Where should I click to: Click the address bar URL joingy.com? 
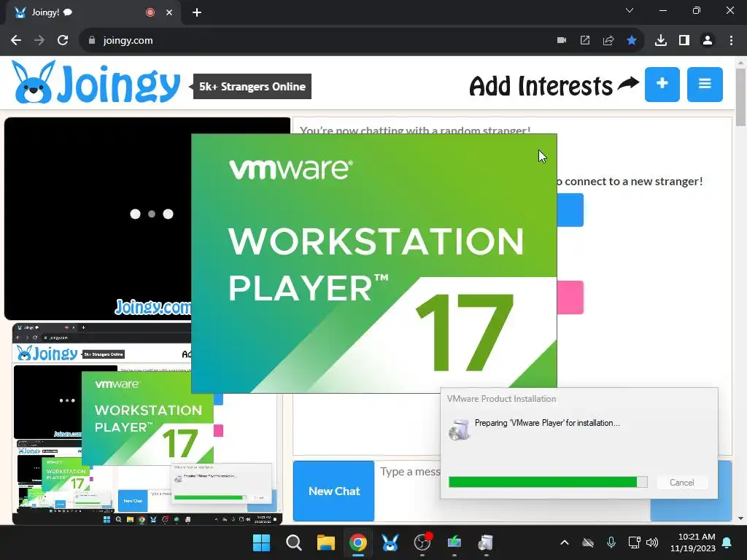click(128, 41)
